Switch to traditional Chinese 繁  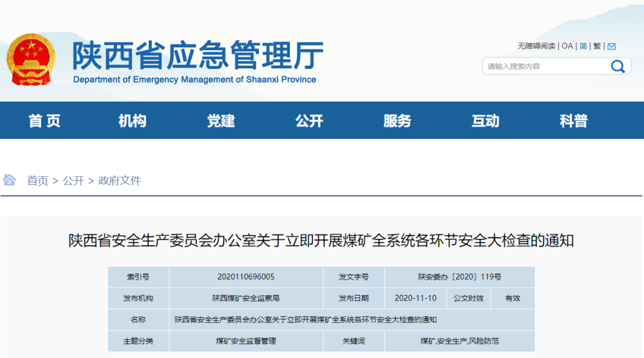[x=597, y=46]
